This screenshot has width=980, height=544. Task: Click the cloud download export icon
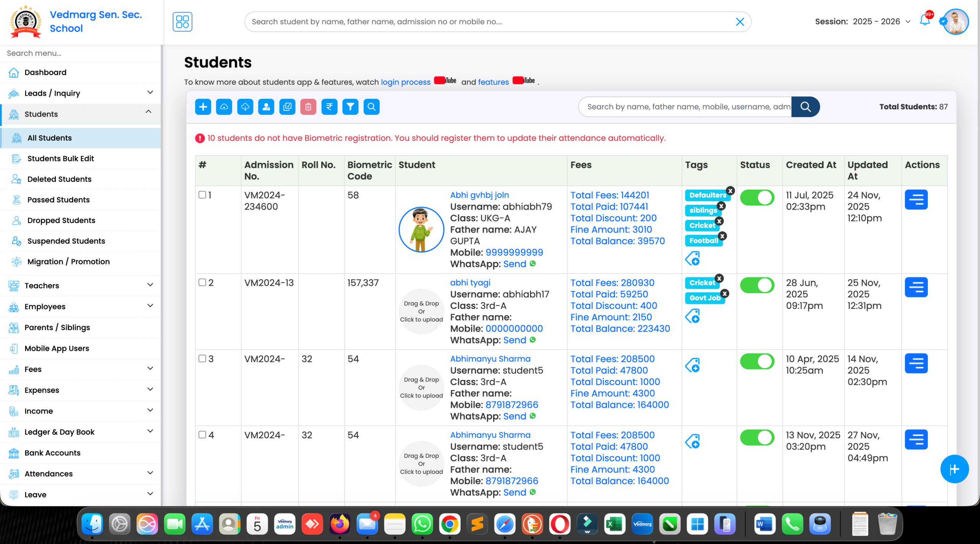tap(245, 107)
